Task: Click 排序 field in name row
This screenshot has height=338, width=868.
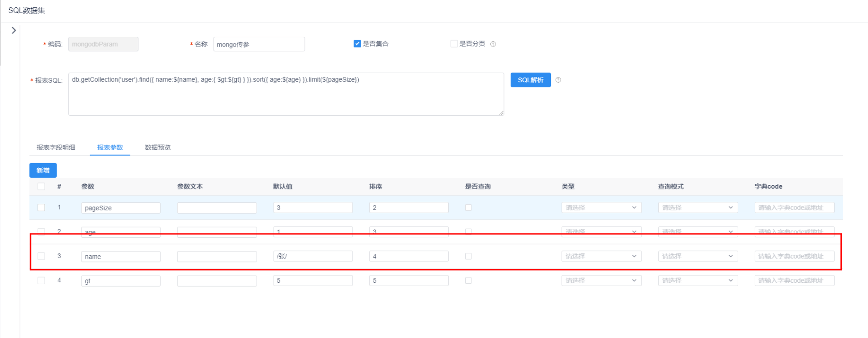Action: point(409,256)
